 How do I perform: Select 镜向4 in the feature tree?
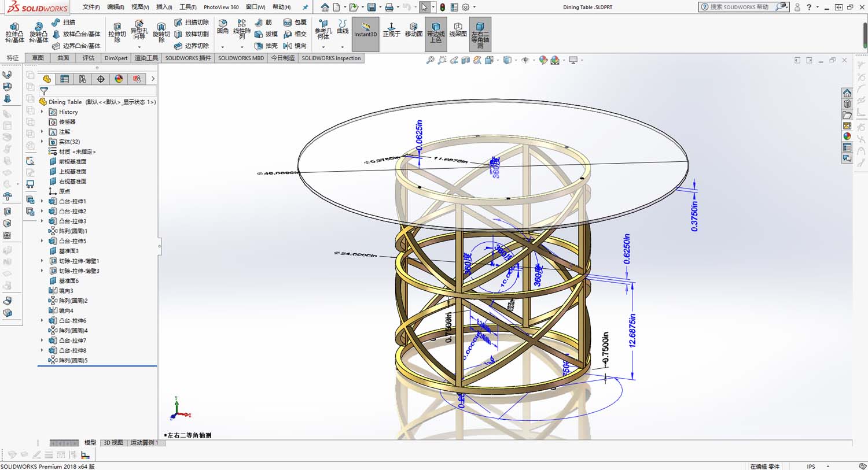click(x=66, y=310)
